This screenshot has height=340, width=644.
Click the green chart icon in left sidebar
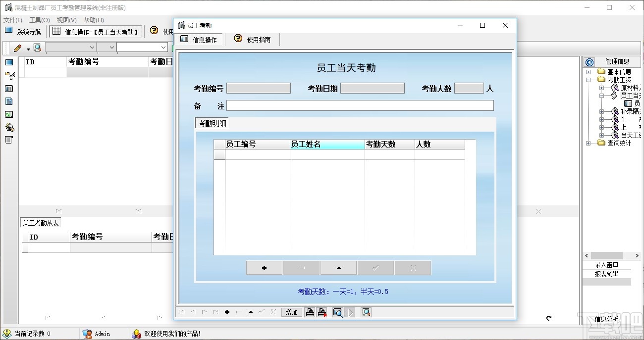(9, 114)
